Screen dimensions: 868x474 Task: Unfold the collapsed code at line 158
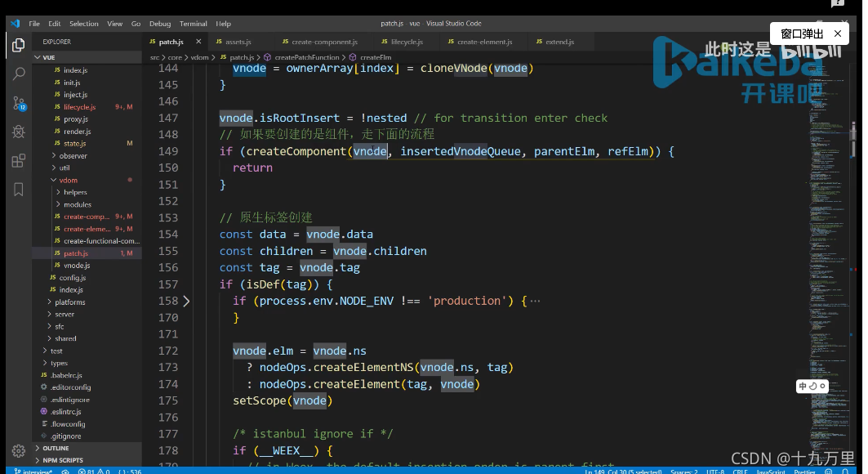point(186,301)
